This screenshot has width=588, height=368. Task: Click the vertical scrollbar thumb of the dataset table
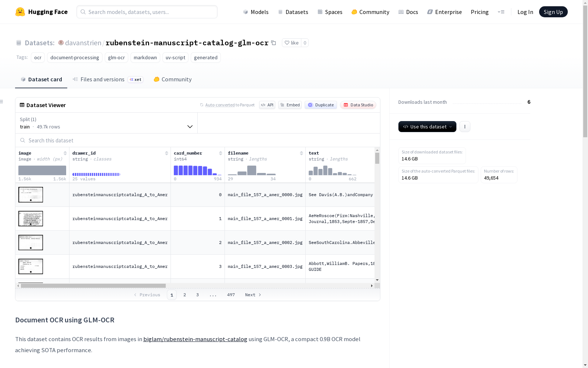tap(377, 158)
